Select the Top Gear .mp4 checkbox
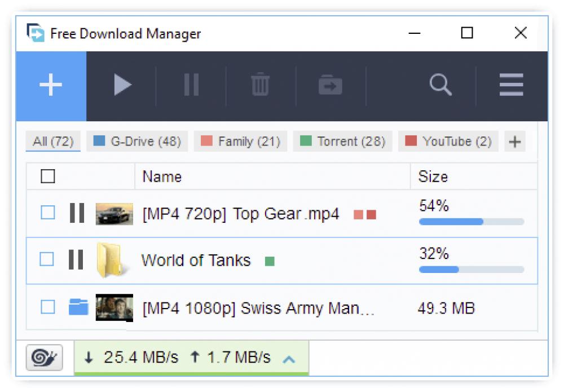The image size is (564, 392). coord(49,214)
